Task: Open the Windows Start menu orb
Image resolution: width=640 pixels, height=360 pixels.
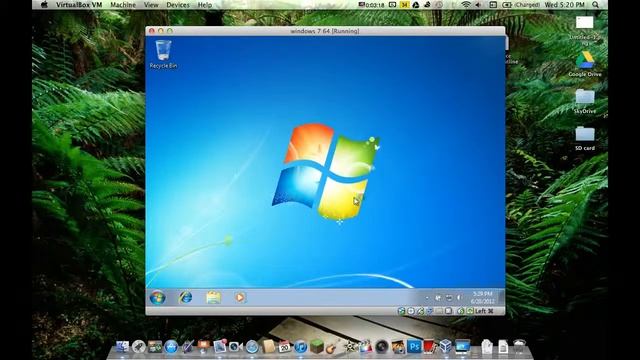Action: (158, 297)
